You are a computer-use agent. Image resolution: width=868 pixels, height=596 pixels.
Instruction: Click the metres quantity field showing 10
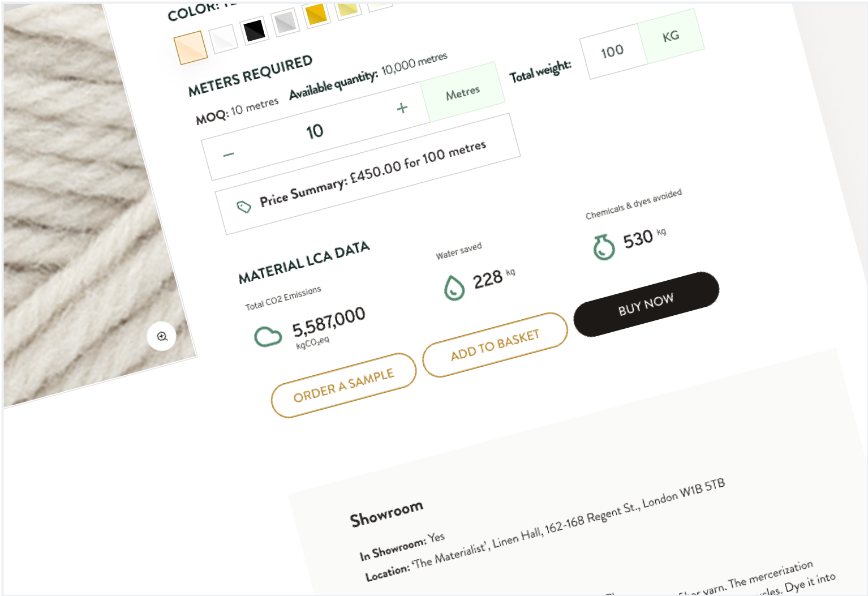click(x=315, y=131)
